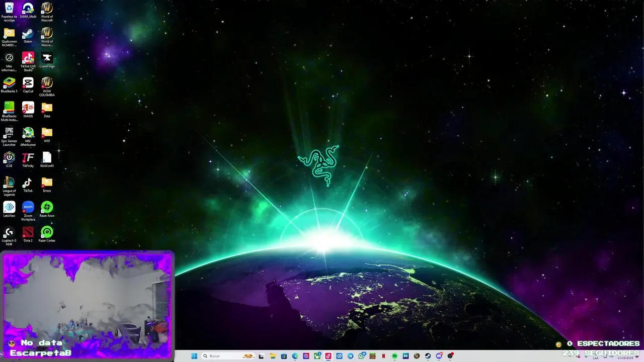Screen dimensions: 644x362
Task: Open File Explorer from the taskbar
Action: 273,356
